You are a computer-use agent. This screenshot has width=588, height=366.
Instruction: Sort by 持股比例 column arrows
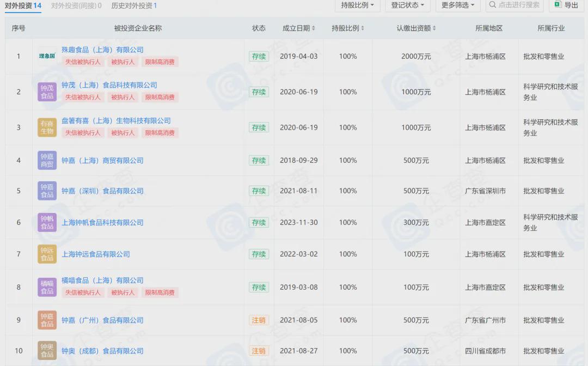pos(362,28)
